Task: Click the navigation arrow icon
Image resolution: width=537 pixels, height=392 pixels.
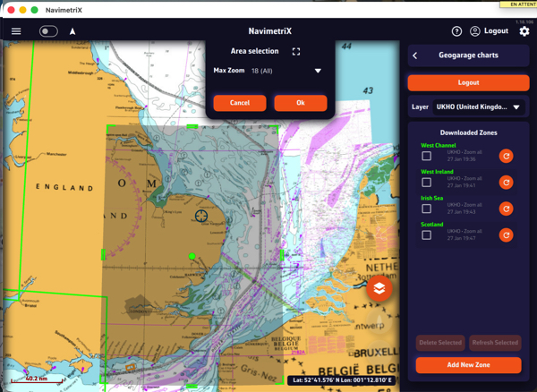Action: coord(72,31)
